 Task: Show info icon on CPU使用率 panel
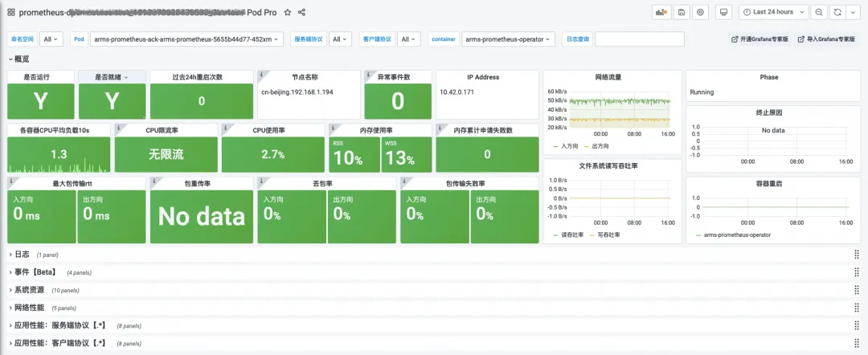225,127
